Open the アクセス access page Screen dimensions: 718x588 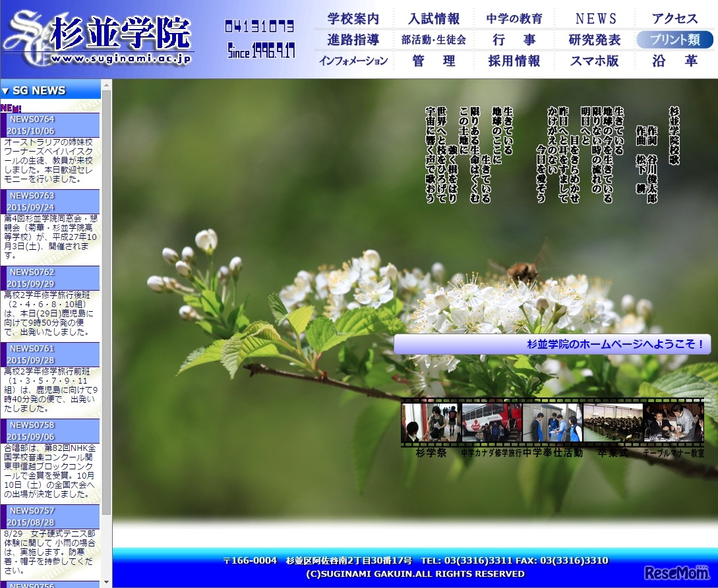point(674,19)
